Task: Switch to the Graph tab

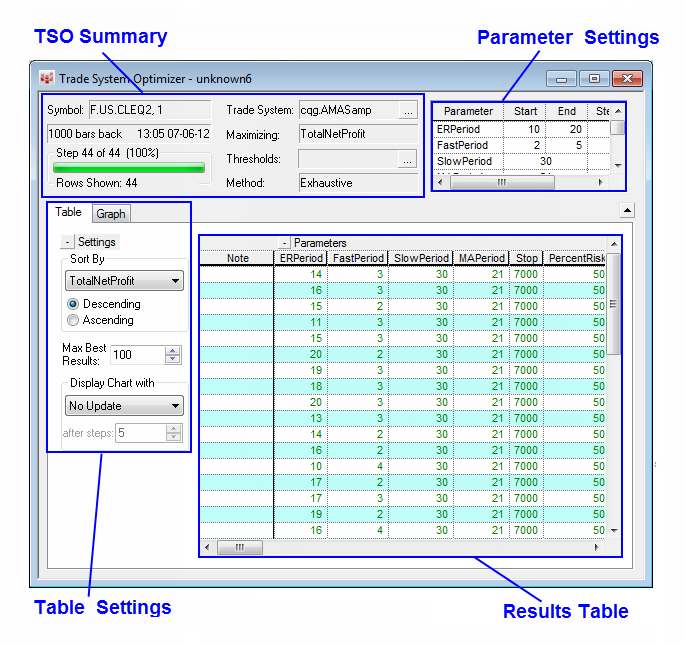Action: pos(111,213)
